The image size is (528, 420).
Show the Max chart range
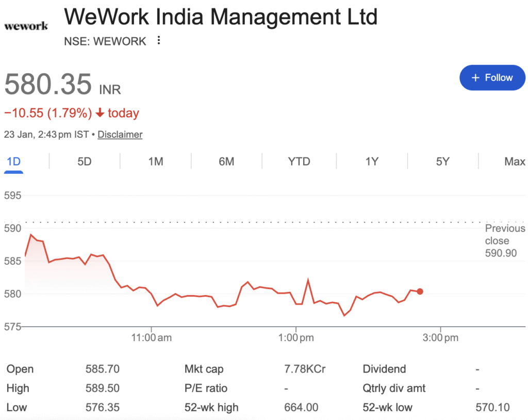tap(515, 161)
